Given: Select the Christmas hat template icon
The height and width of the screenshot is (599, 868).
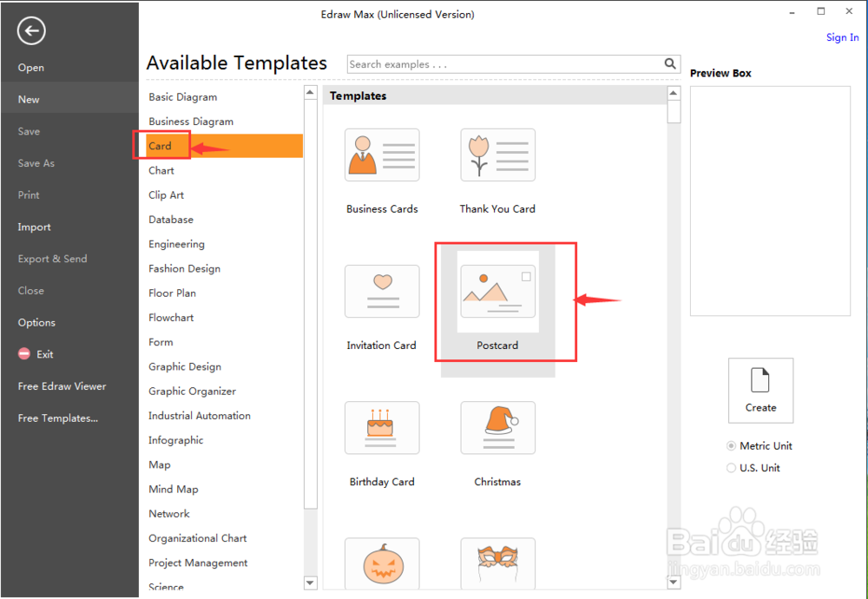Looking at the screenshot, I should coord(497,428).
